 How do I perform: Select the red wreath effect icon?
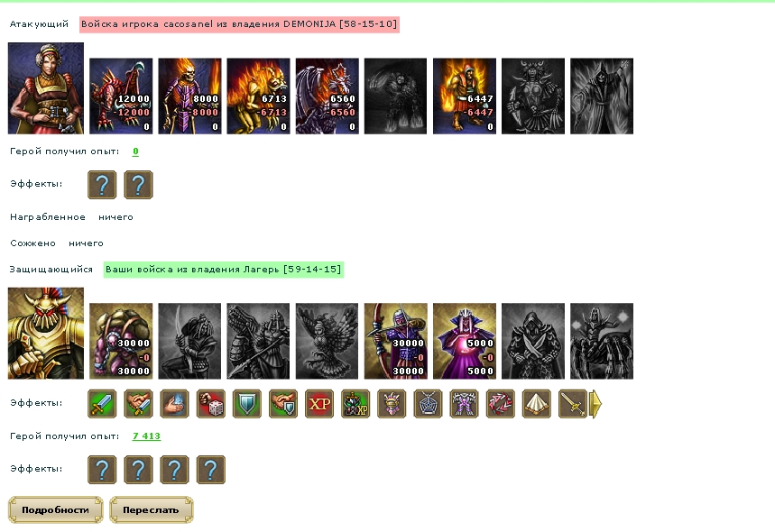pyautogui.click(x=500, y=404)
